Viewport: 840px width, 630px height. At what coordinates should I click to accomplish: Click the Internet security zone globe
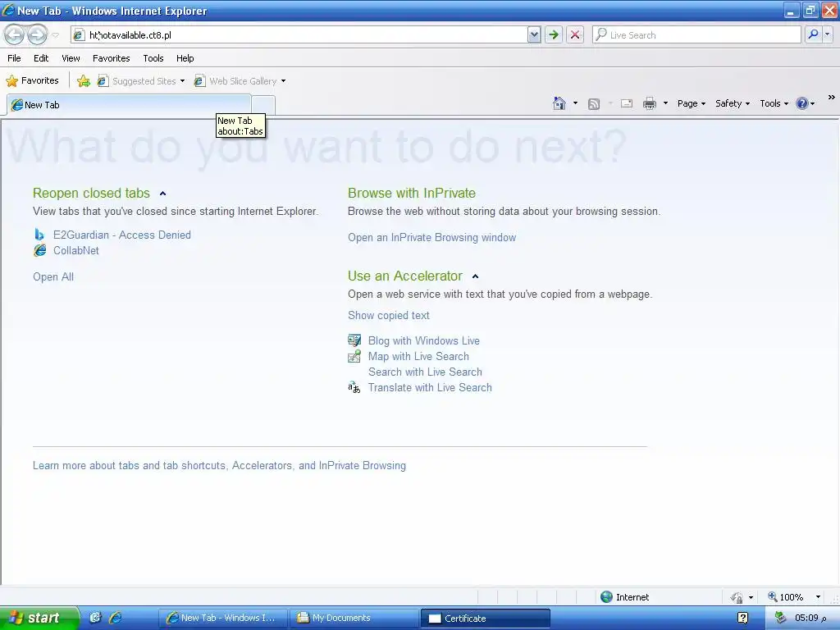(606, 597)
